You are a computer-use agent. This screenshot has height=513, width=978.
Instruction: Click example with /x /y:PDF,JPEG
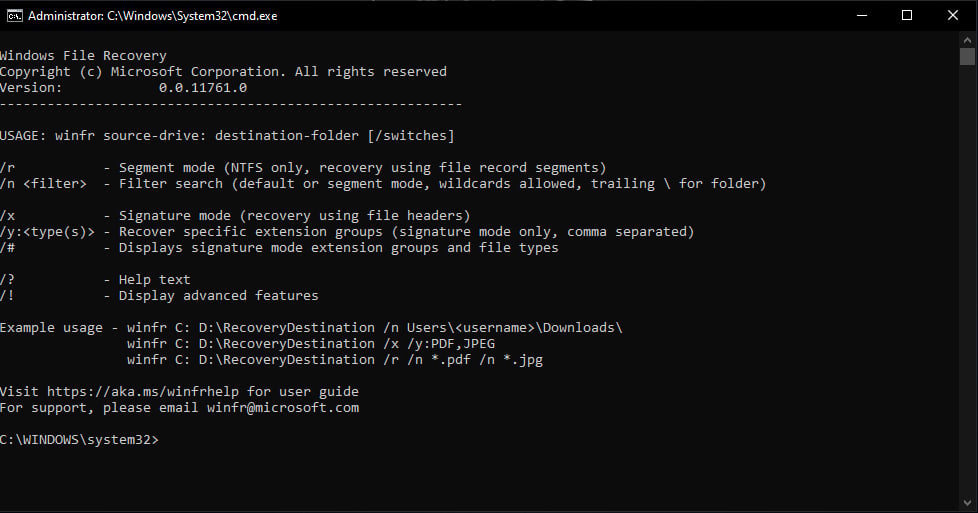pyautogui.click(x=311, y=344)
